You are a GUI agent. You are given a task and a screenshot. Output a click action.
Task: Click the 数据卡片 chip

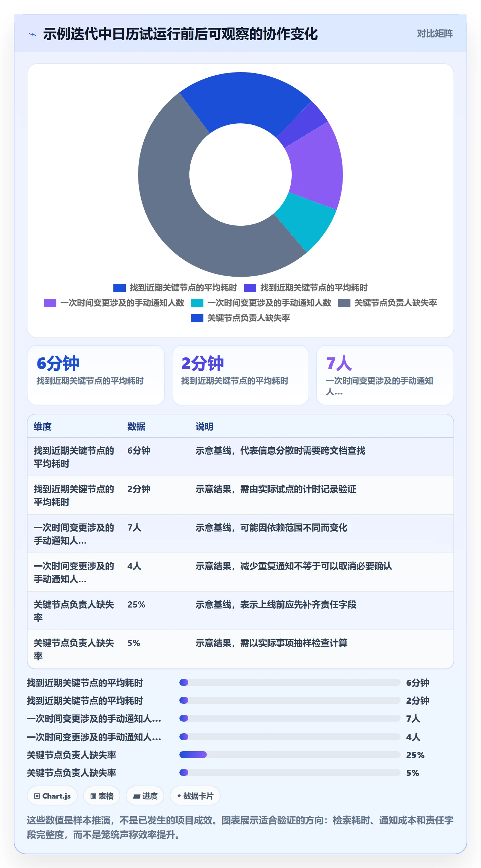coord(195,796)
